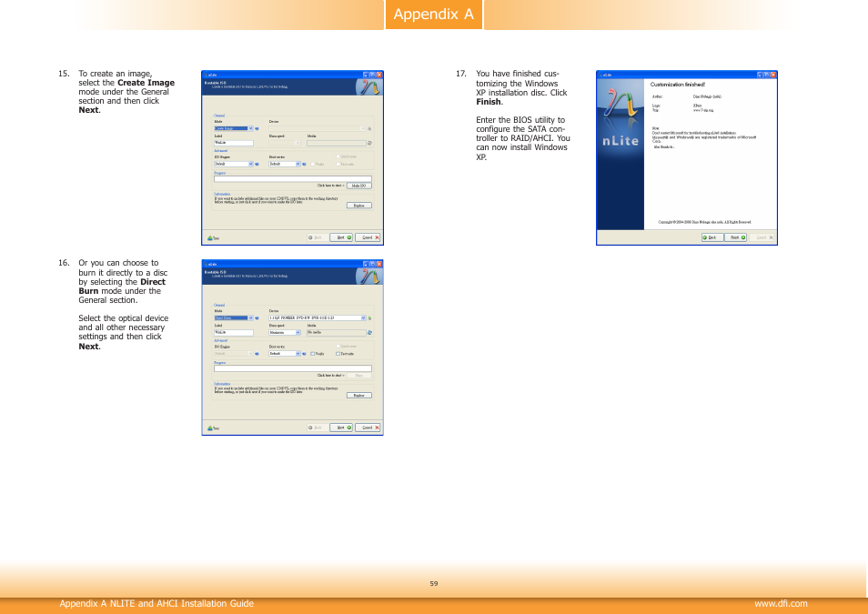868x614 pixels.
Task: Click the progress bar in Create Image window
Action: tap(293, 179)
